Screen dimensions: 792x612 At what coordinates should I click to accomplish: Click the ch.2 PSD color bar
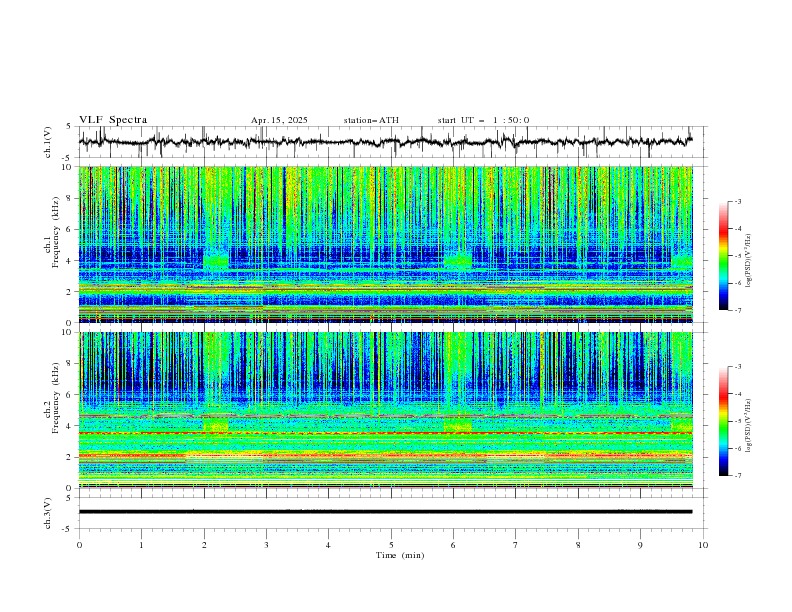[x=723, y=421]
